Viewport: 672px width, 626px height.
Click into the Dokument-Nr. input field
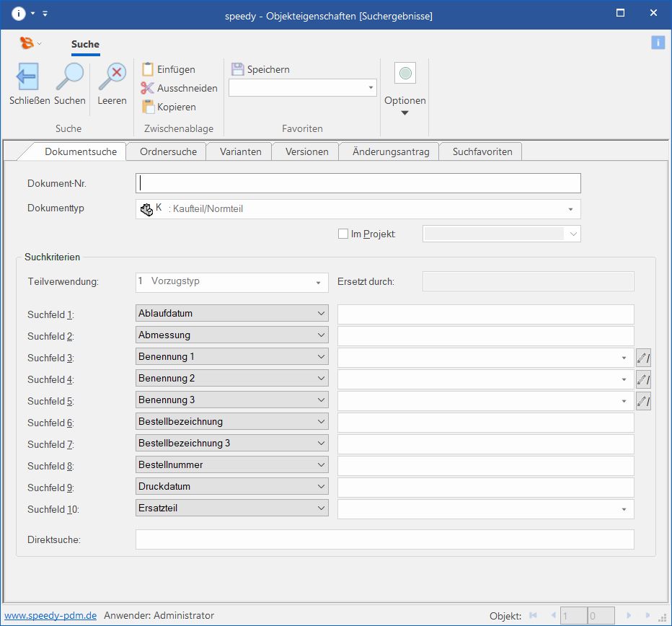(358, 183)
